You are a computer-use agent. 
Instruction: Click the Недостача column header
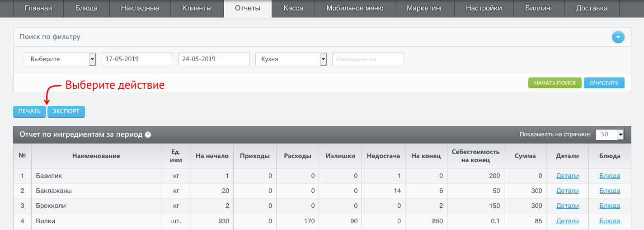383,156
